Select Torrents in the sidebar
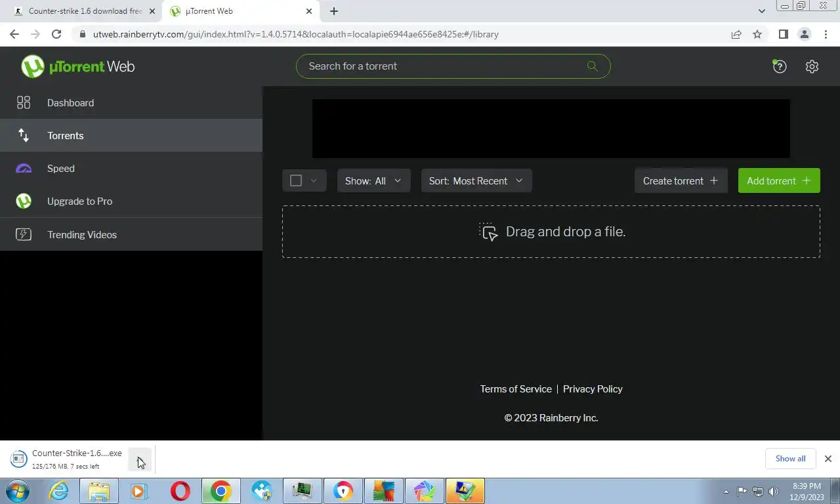 (x=131, y=135)
